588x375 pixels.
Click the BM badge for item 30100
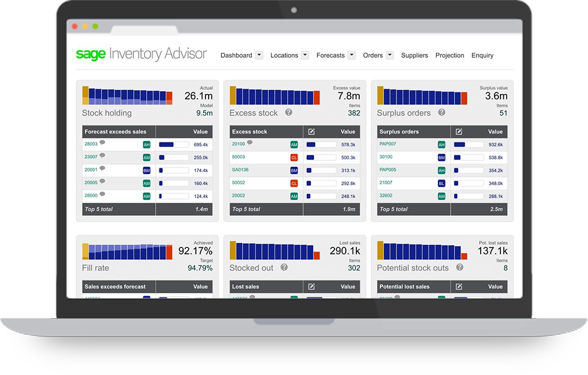pyautogui.click(x=442, y=158)
